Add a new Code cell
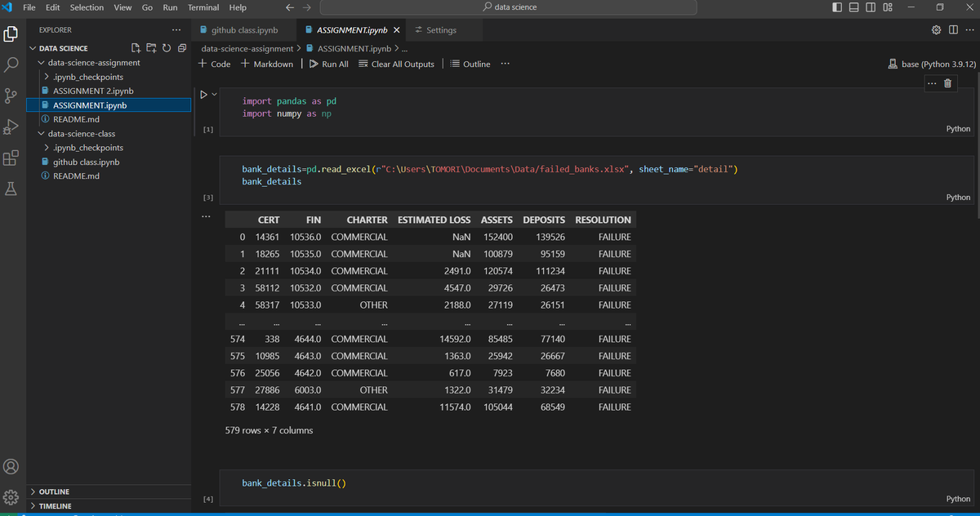Screen dimensions: 980x516 [215, 64]
